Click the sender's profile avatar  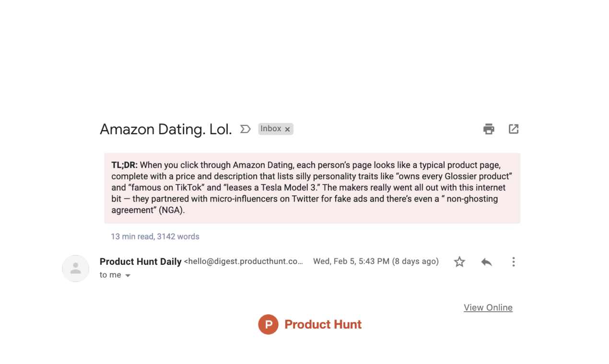(75, 268)
